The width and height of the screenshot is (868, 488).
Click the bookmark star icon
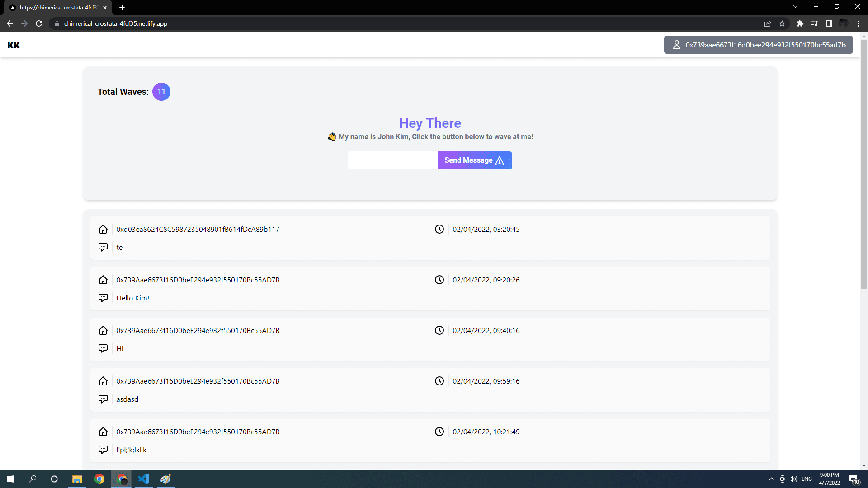click(783, 23)
